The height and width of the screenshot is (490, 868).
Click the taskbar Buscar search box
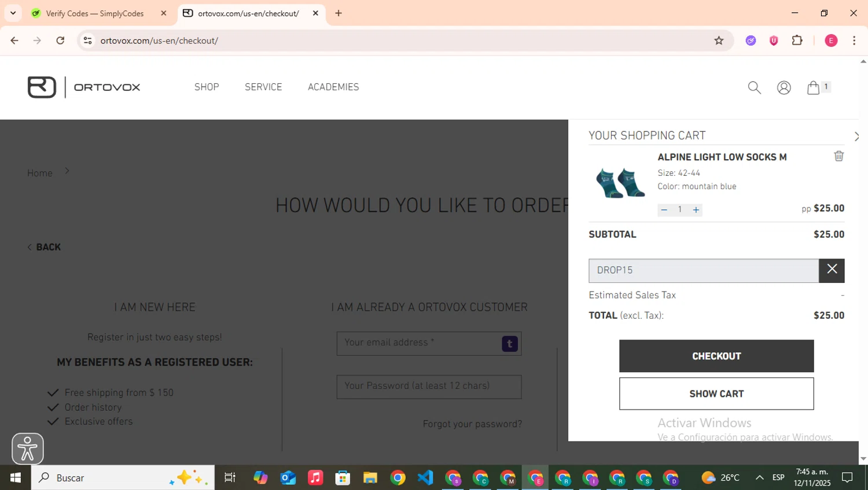(x=123, y=478)
